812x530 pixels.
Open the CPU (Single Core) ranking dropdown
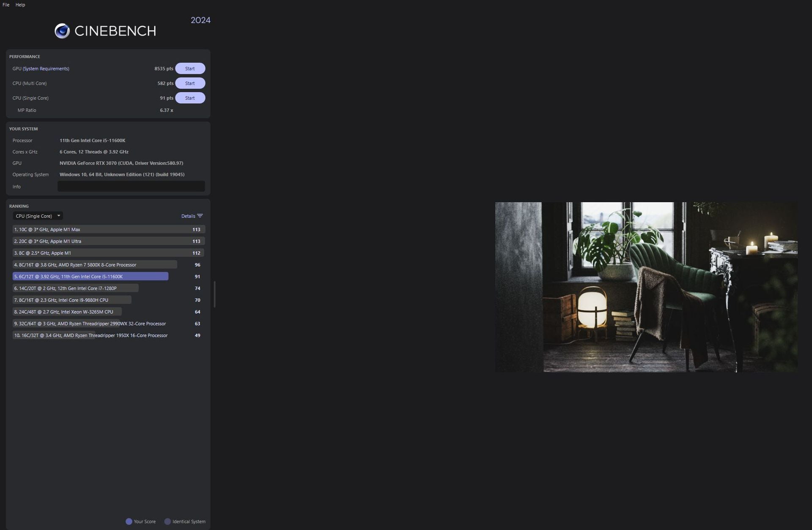tap(38, 216)
